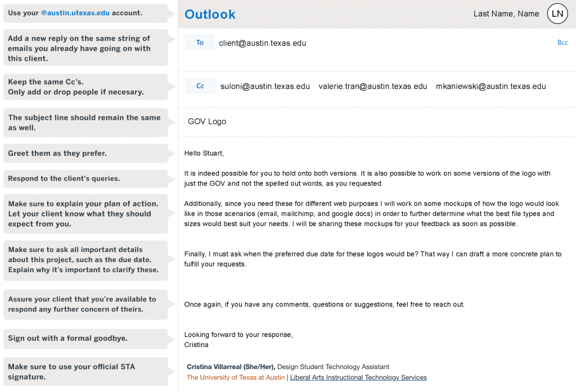The image size is (576, 392).
Task: Select the suloni@austin.texas.edu Cc address
Action: point(265,87)
